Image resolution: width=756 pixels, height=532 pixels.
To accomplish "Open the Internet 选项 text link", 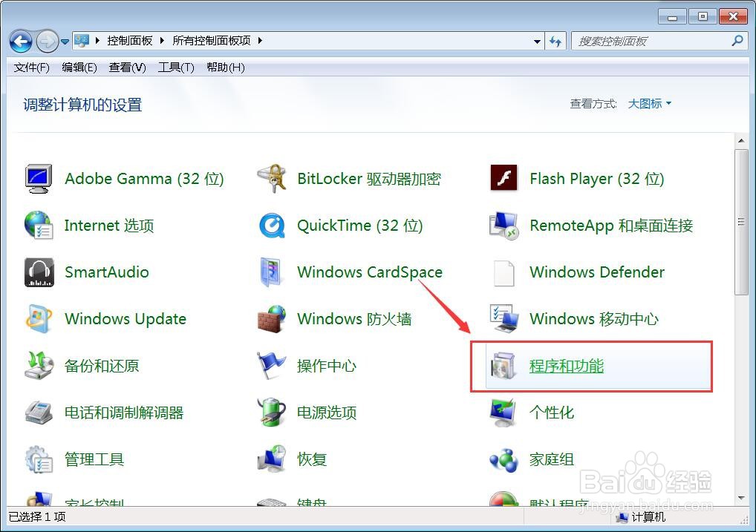I will 109,226.
